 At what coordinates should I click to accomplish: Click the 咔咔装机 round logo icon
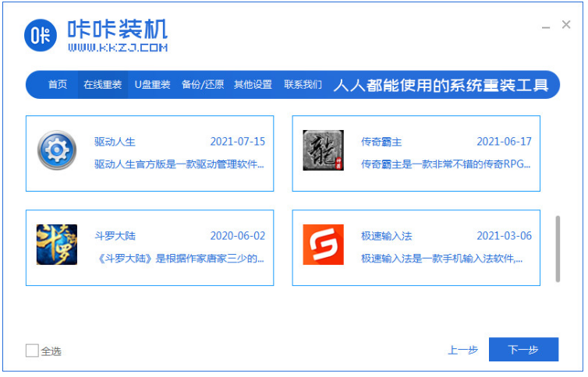[x=41, y=35]
